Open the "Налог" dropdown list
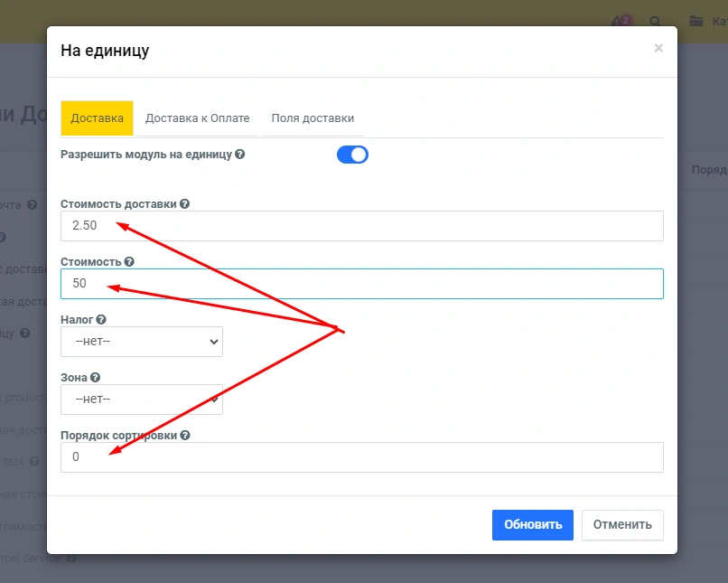 tap(142, 342)
